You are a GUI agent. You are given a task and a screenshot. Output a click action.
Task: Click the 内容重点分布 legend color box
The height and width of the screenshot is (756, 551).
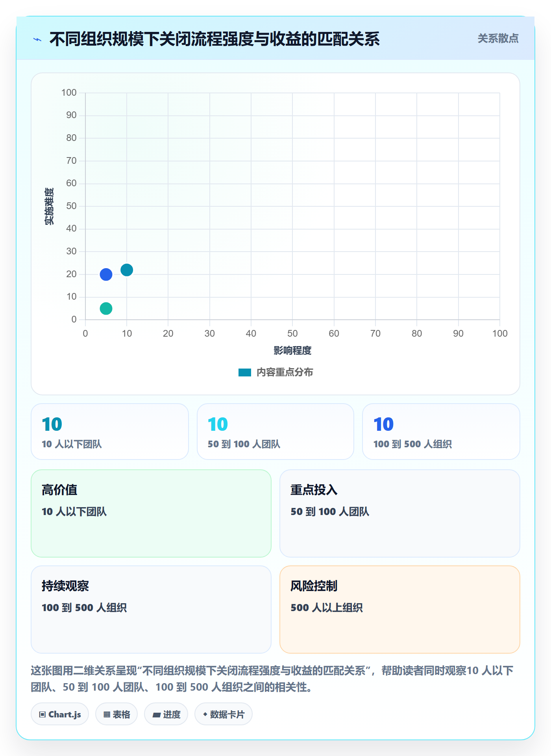[245, 372]
